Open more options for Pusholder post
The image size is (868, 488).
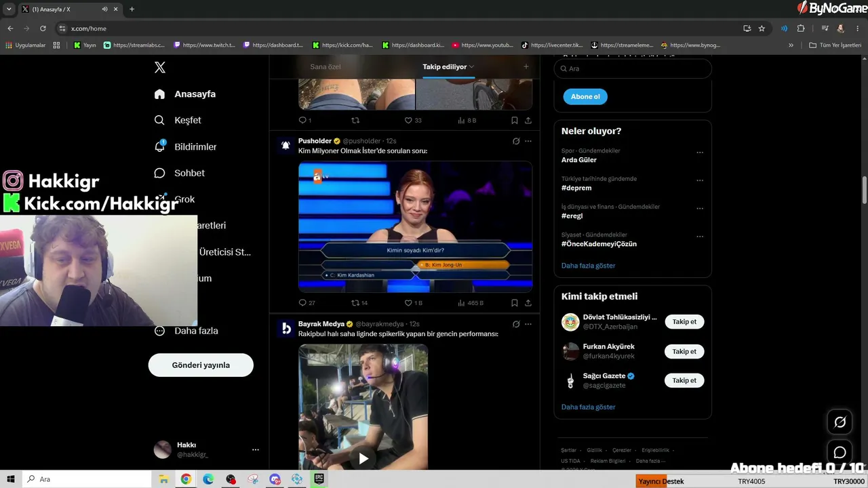(528, 141)
